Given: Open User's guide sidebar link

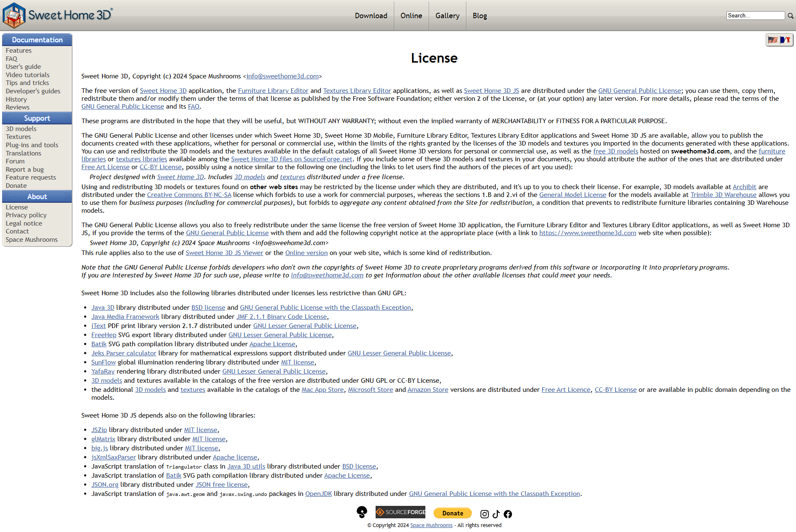Looking at the screenshot, I should click(23, 67).
